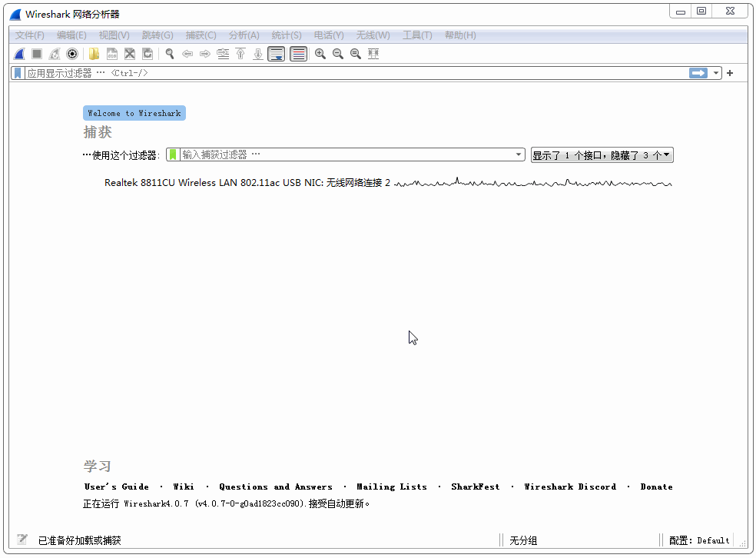The height and width of the screenshot is (558, 756).
Task: Expand the capture filter dropdown arrow
Action: [x=519, y=154]
